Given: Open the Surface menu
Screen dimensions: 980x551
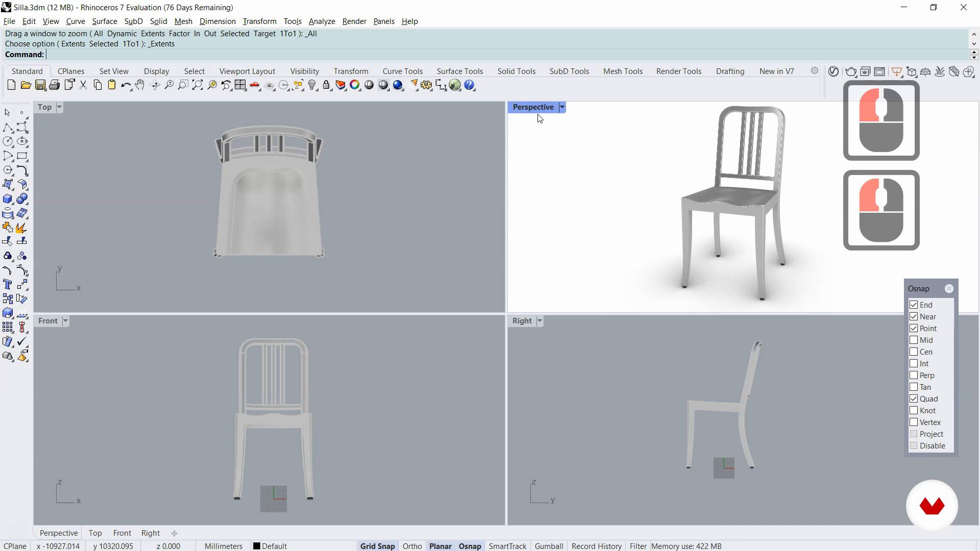Looking at the screenshot, I should pos(105,21).
